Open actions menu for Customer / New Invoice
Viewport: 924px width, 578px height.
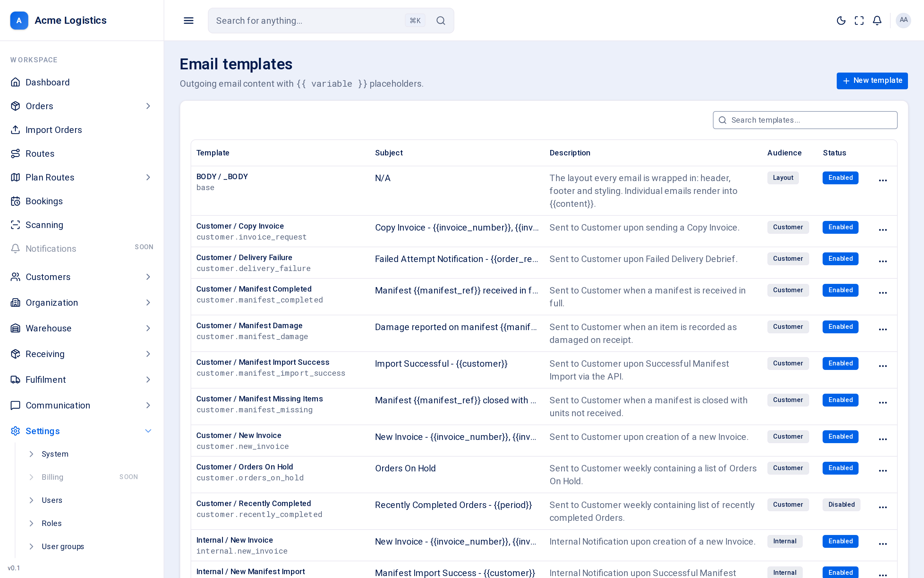(x=883, y=439)
